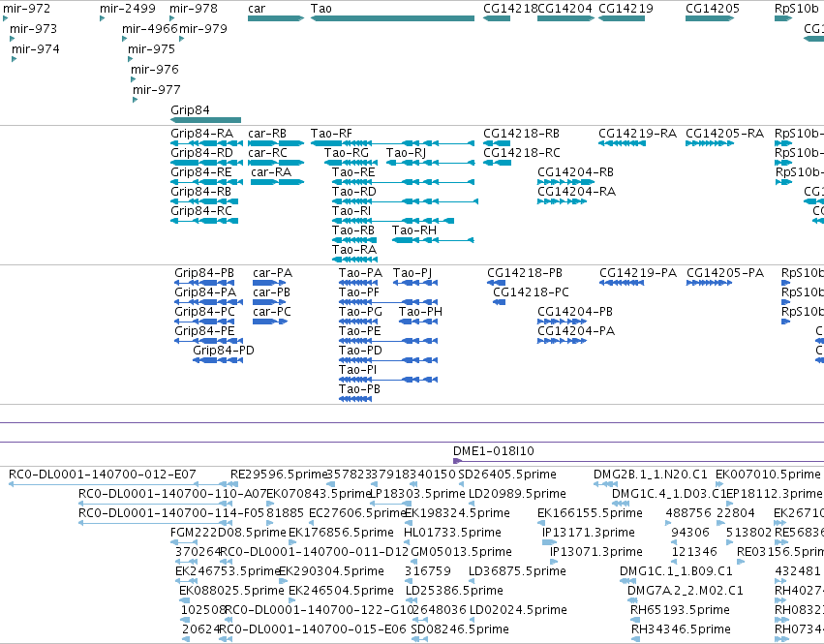The image size is (824, 644).
Task: Select the CG14218-RC transcript label
Action: (x=522, y=153)
